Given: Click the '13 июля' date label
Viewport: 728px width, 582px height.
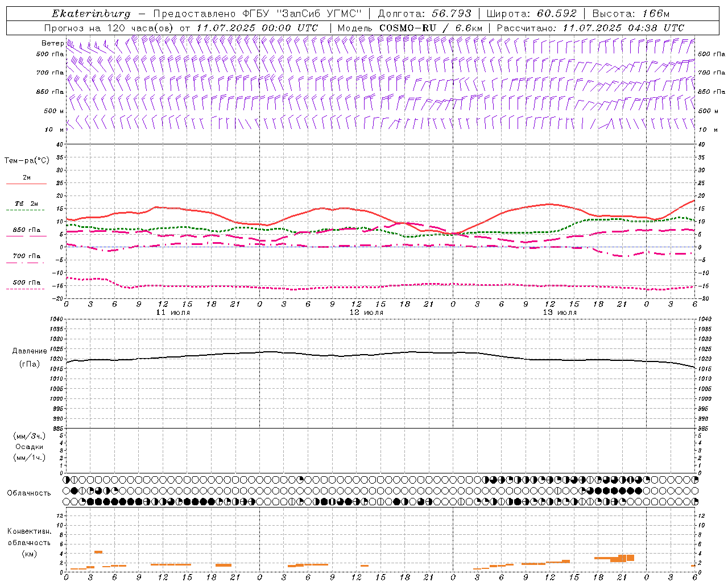Looking at the screenshot, I should [560, 313].
